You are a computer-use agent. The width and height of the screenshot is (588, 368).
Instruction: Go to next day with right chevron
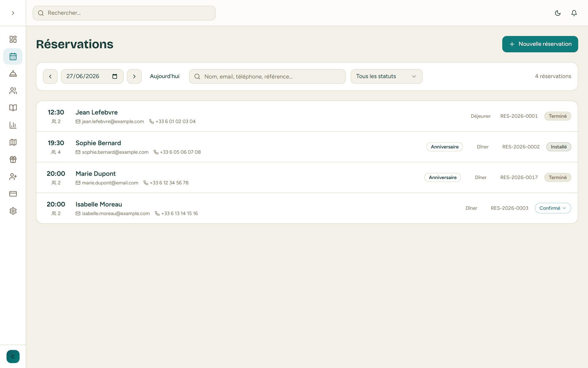click(x=134, y=76)
